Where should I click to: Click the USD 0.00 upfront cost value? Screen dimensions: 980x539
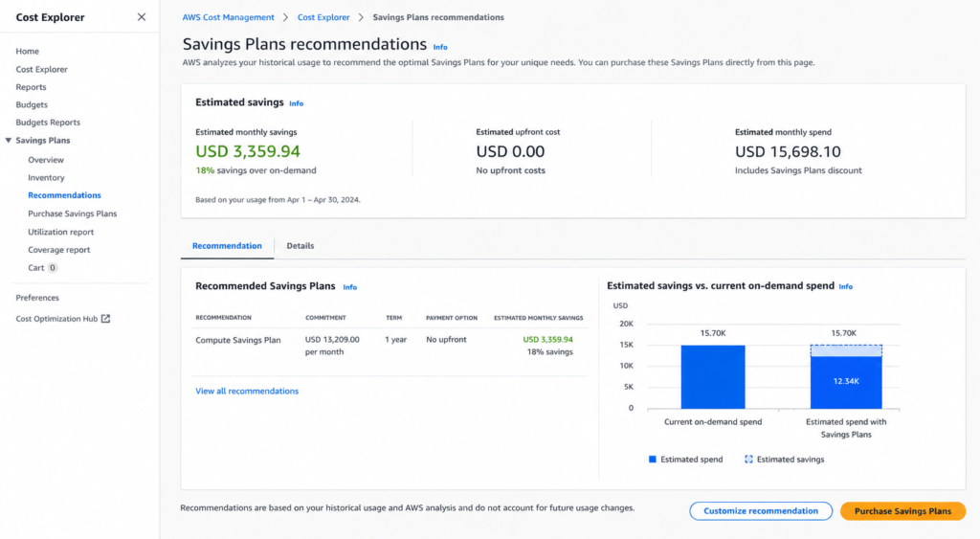[510, 151]
